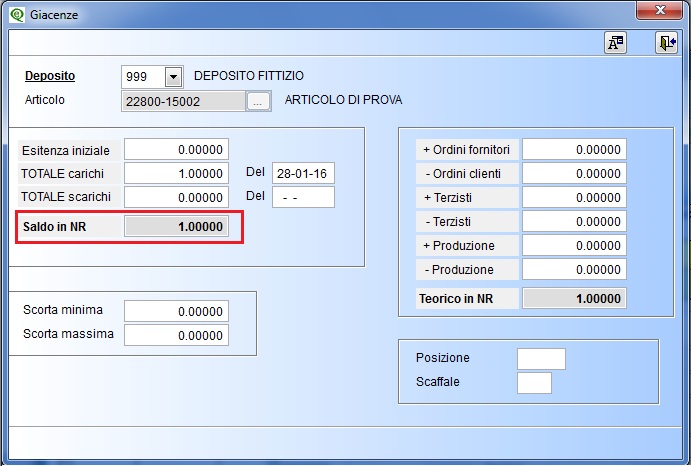Viewport: 691px width, 466px height.
Task: Focus the Scorta massima field
Action: coord(176,335)
